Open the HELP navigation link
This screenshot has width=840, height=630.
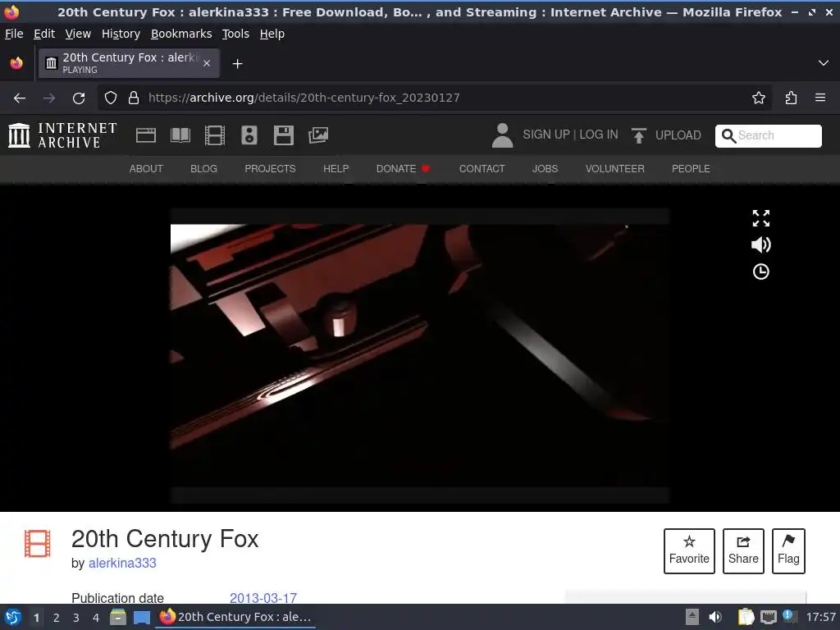pos(336,169)
